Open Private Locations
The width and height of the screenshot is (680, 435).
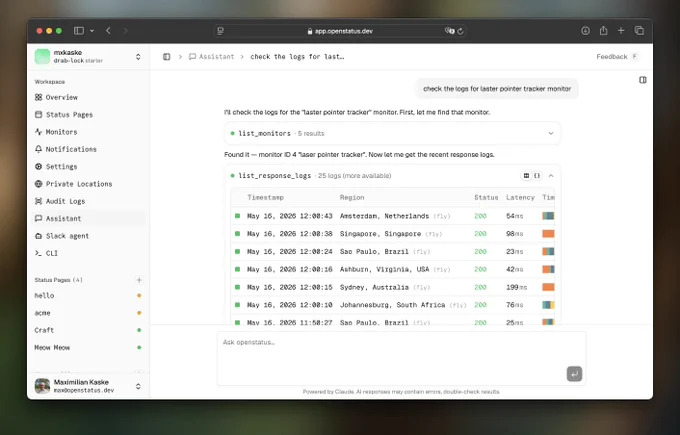[88, 184]
